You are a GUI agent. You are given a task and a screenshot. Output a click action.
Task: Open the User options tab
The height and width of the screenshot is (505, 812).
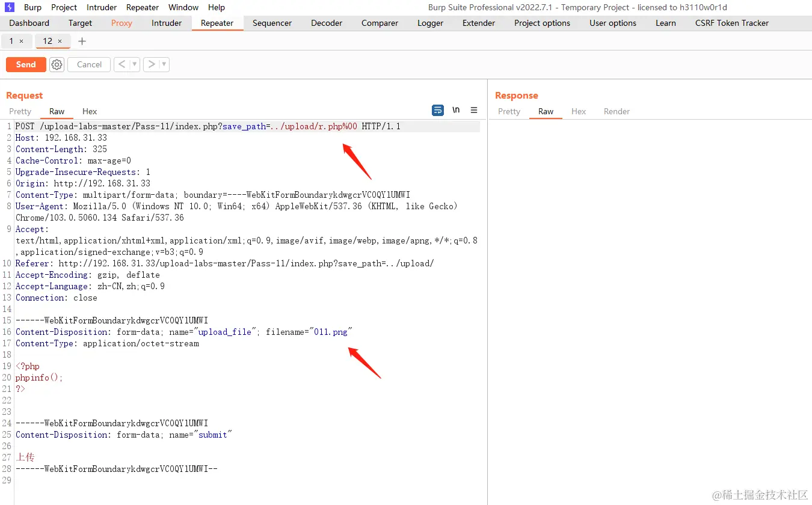pos(613,23)
